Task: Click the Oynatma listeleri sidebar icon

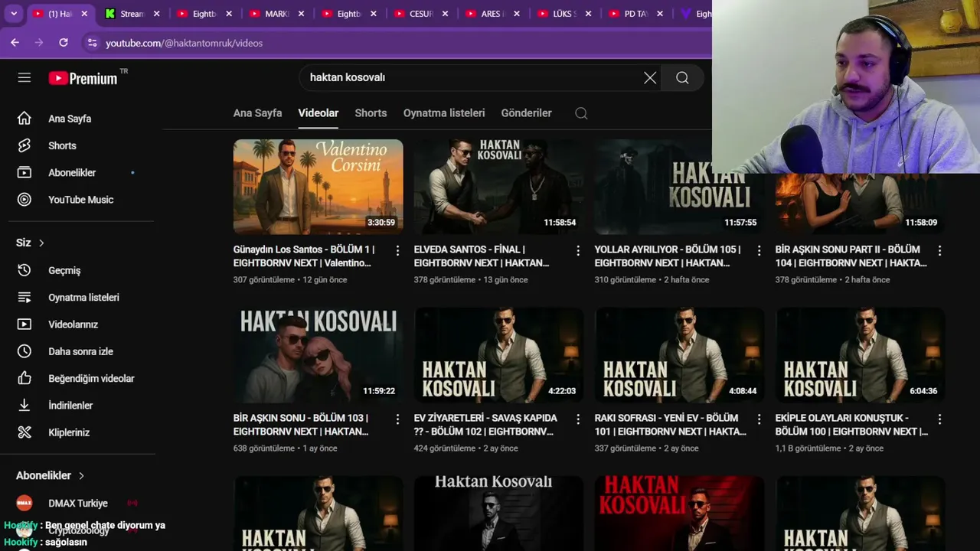Action: point(24,297)
